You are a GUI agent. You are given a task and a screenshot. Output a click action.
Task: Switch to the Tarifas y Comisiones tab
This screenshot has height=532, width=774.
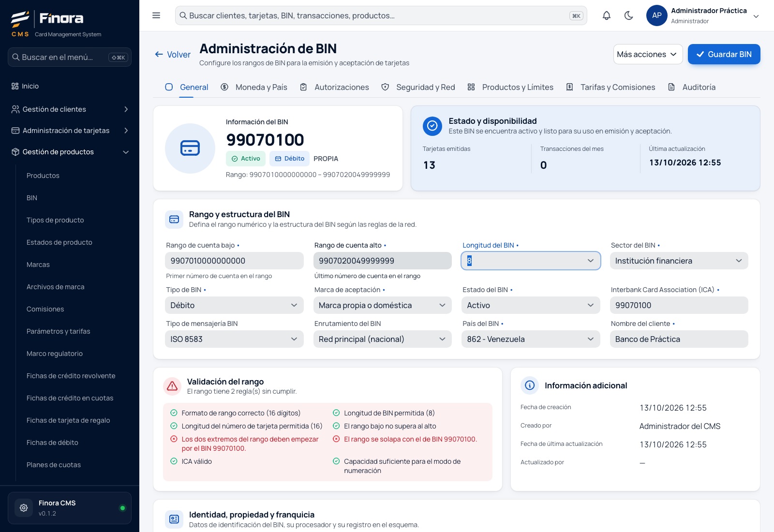coord(610,87)
